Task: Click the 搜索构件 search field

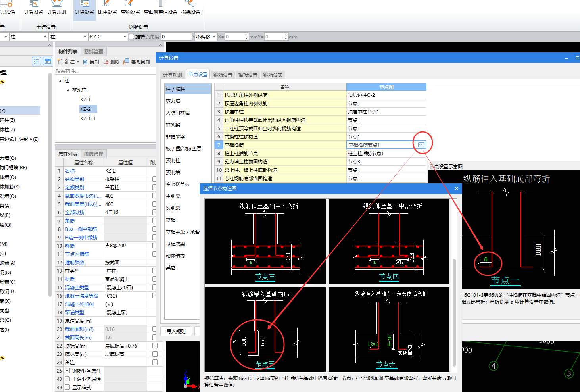Action: click(x=105, y=71)
